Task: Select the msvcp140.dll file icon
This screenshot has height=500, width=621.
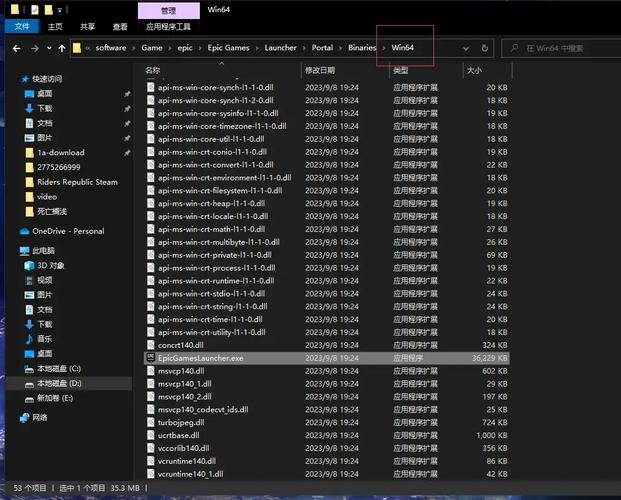Action: pos(150,371)
